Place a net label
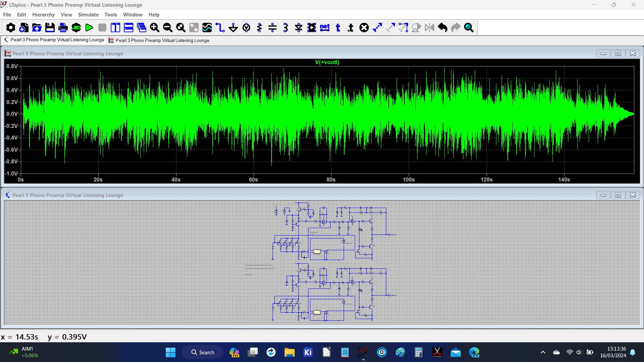 (x=325, y=28)
